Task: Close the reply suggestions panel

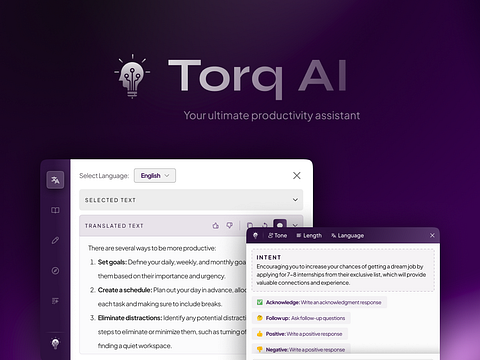Action: coord(432,236)
